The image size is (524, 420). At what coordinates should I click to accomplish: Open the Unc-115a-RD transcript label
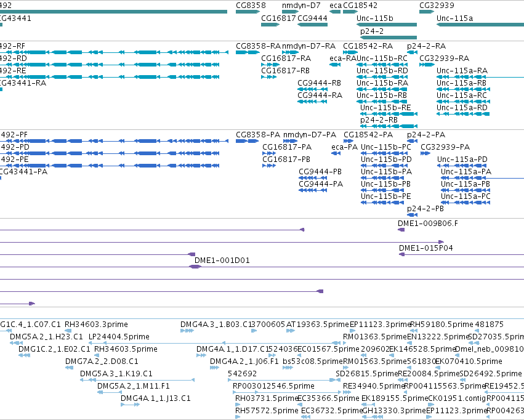pos(462,108)
